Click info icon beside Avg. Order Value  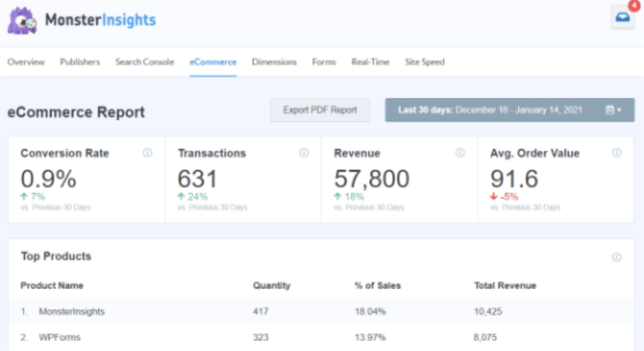[616, 153]
